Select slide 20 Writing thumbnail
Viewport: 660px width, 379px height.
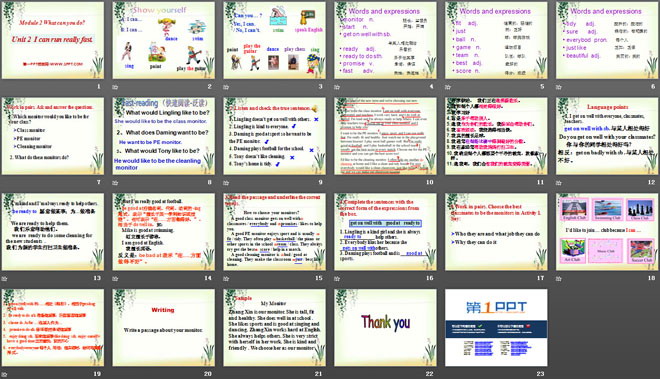coord(164,327)
